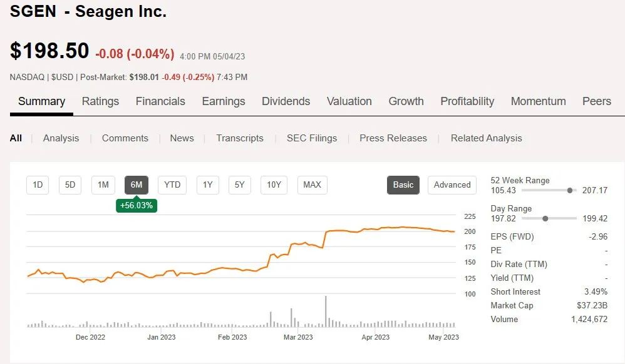Show Press Releases items
This screenshot has height=364, width=625.
(393, 138)
